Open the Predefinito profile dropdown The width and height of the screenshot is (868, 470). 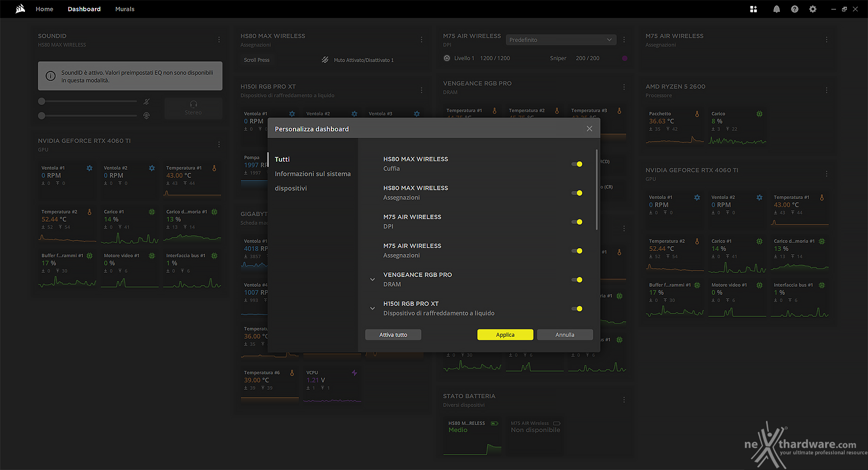tap(561, 40)
